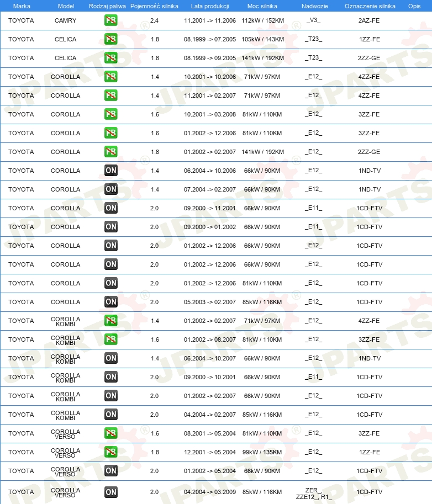The image size is (432, 504).
Task: Select power value 99kW / 135KM
Action: (x=262, y=452)
